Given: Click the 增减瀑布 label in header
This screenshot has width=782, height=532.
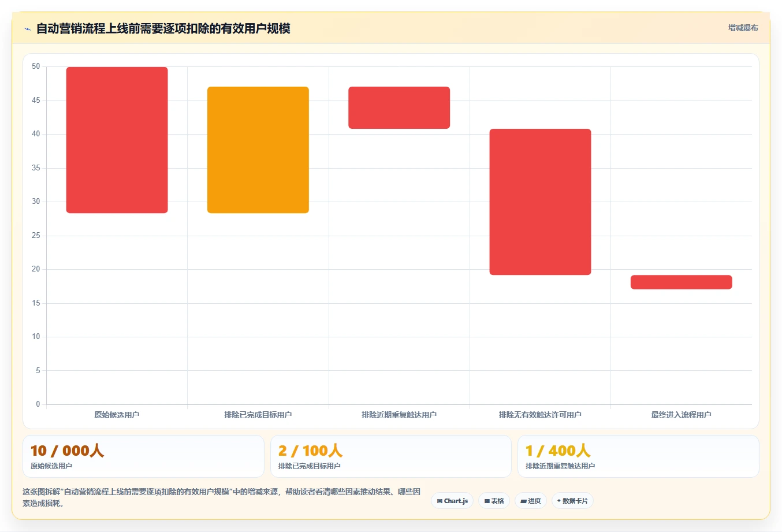Looking at the screenshot, I should click(743, 28).
